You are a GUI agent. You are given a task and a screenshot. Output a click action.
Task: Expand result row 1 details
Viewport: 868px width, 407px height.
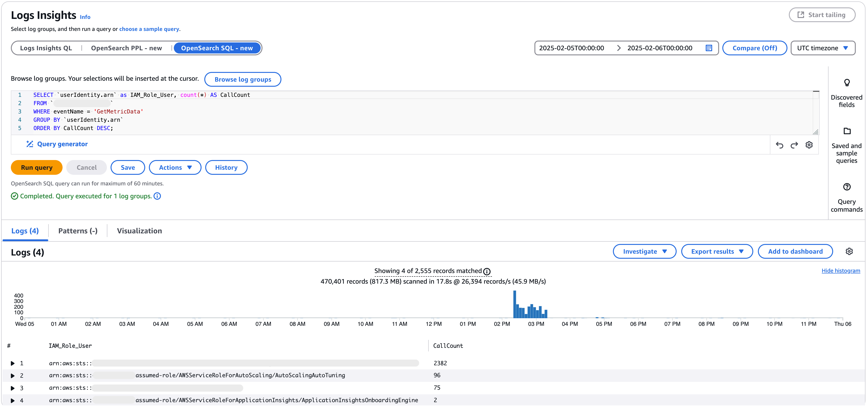coord(13,363)
